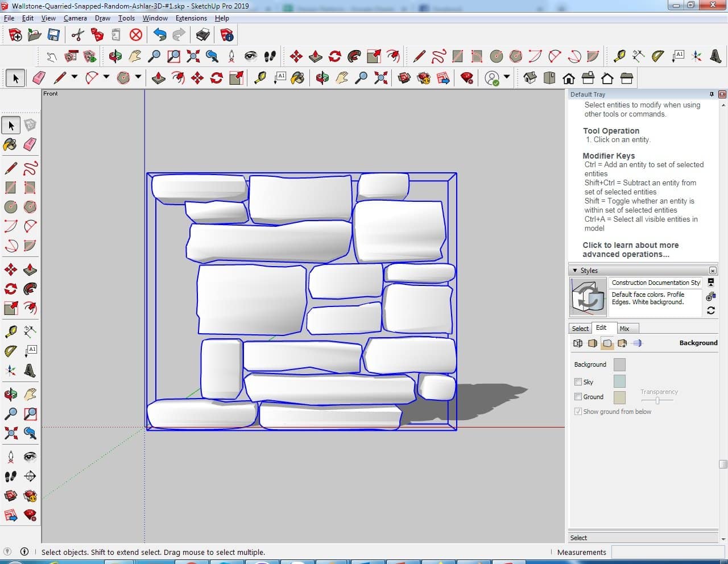Switch to the Iso house view icon

[x=530, y=78]
